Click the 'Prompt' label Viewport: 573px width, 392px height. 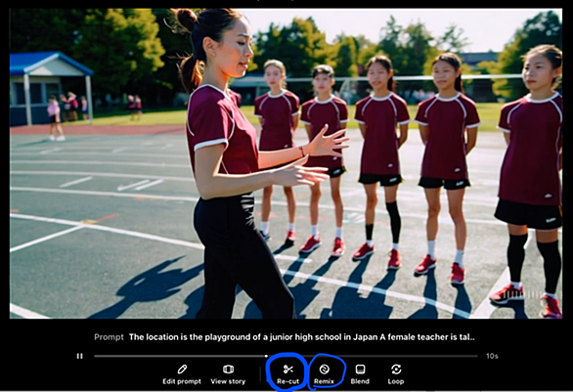[109, 337]
